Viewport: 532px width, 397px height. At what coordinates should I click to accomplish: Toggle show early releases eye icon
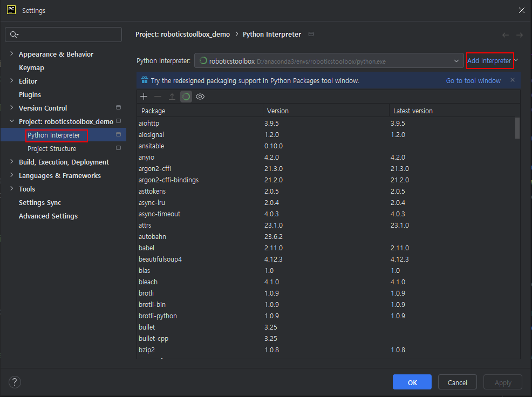click(200, 97)
